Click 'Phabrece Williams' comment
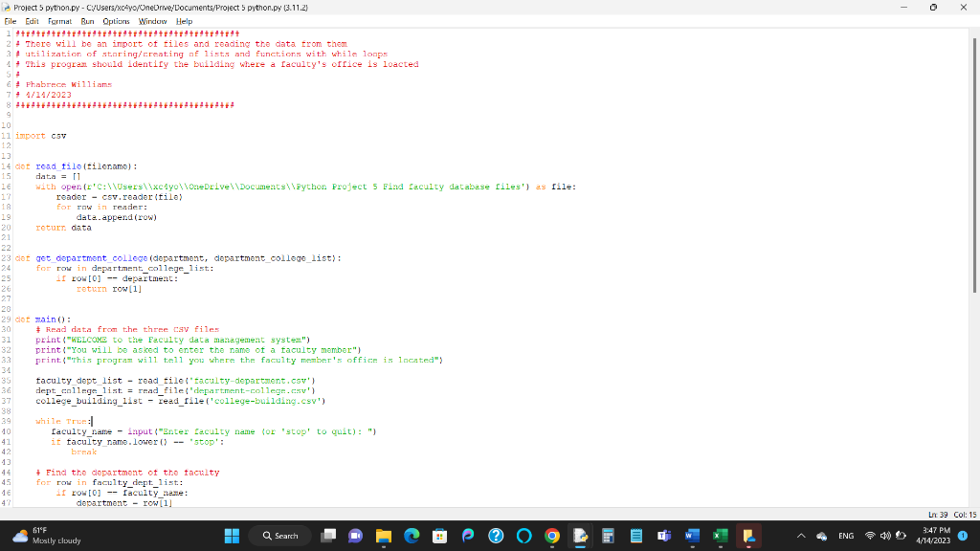Viewport: 980px width, 551px height. pyautogui.click(x=69, y=84)
